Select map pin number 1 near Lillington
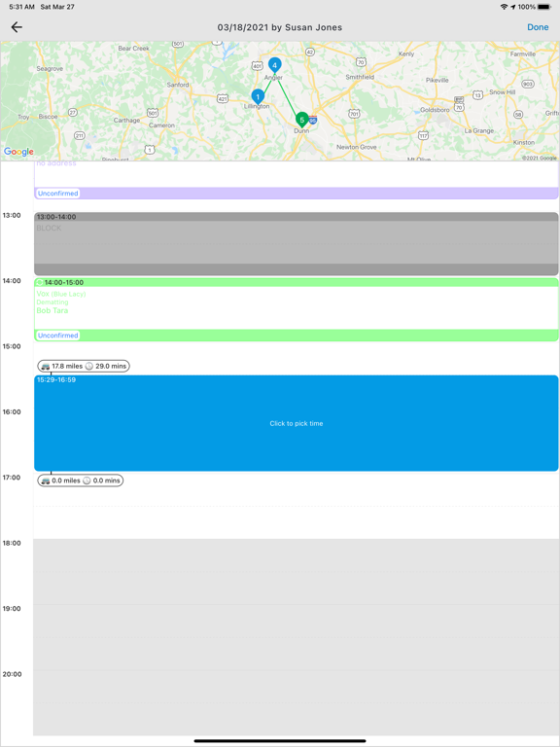This screenshot has height=747, width=560. point(258,96)
